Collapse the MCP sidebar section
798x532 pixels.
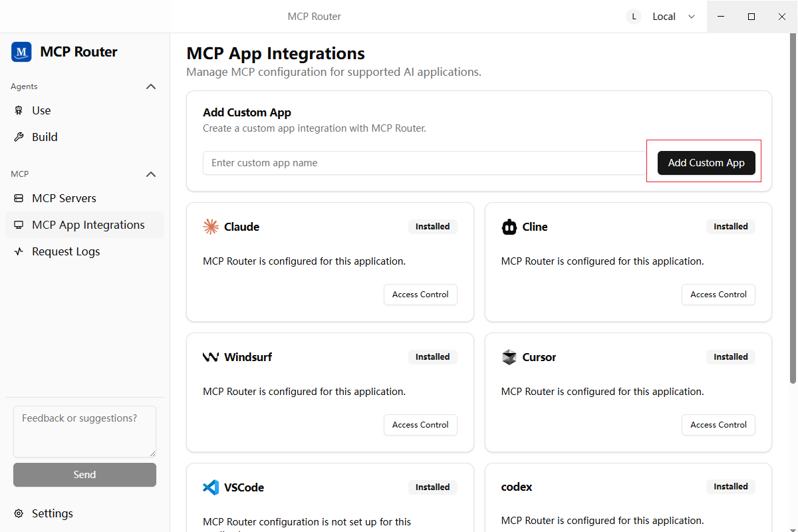(x=151, y=174)
